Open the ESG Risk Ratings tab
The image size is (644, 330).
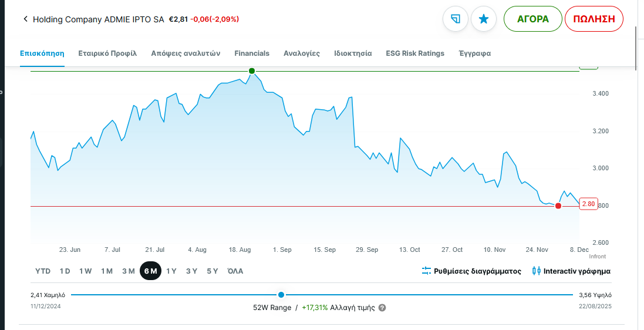click(415, 53)
